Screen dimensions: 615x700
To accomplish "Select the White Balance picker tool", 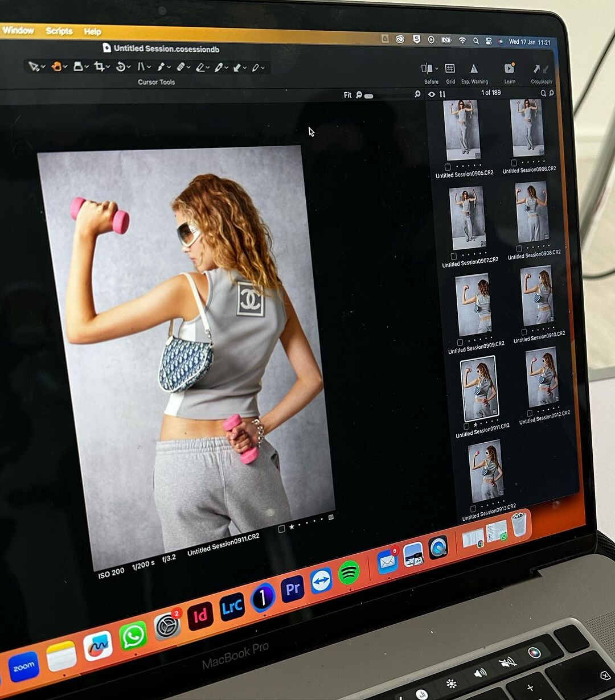I will click(219, 67).
